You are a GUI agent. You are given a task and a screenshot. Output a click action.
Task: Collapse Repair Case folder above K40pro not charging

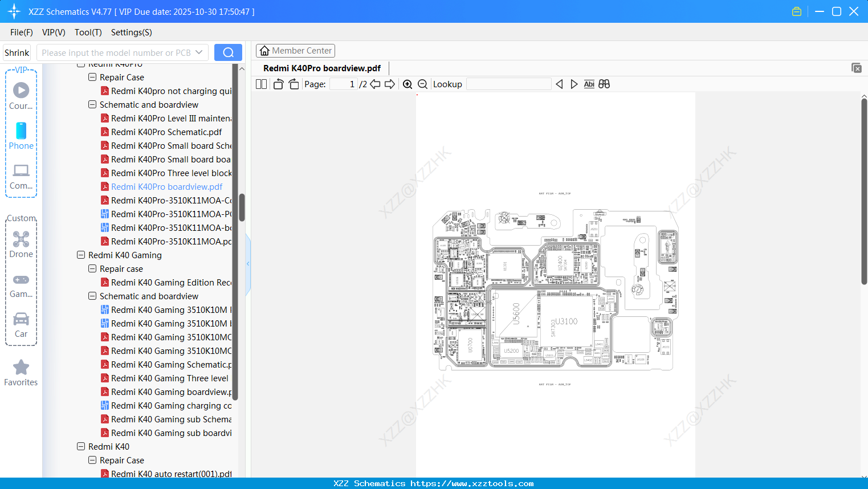(x=92, y=77)
